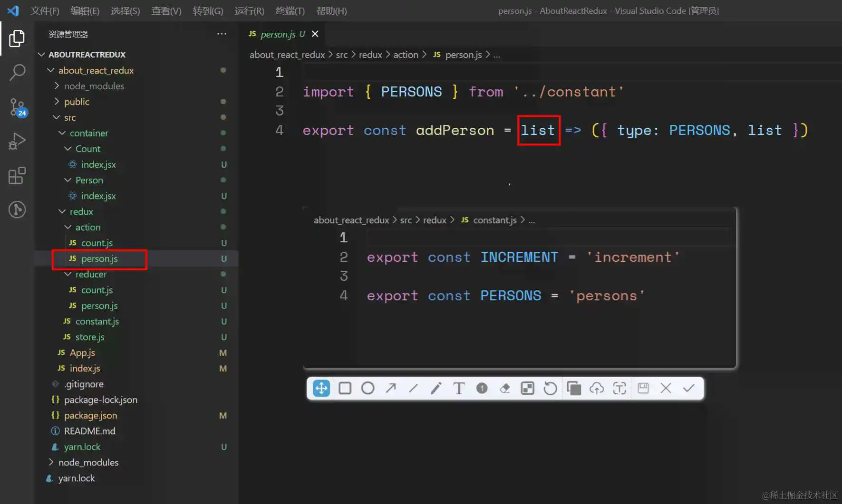Switch to the person.js editor tab
842x504 pixels.
point(278,34)
